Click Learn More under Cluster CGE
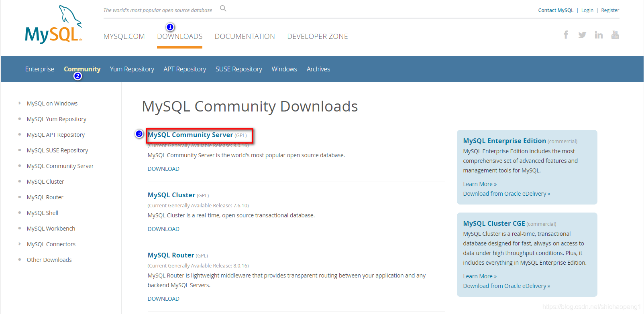 coord(480,276)
